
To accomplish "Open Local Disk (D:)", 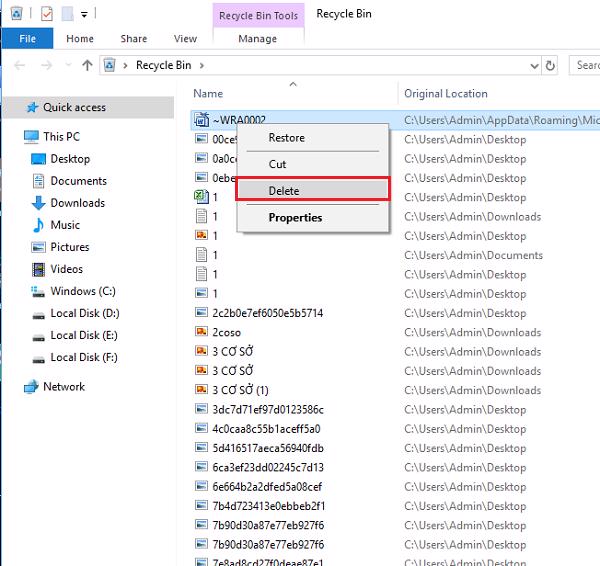I will 85,313.
